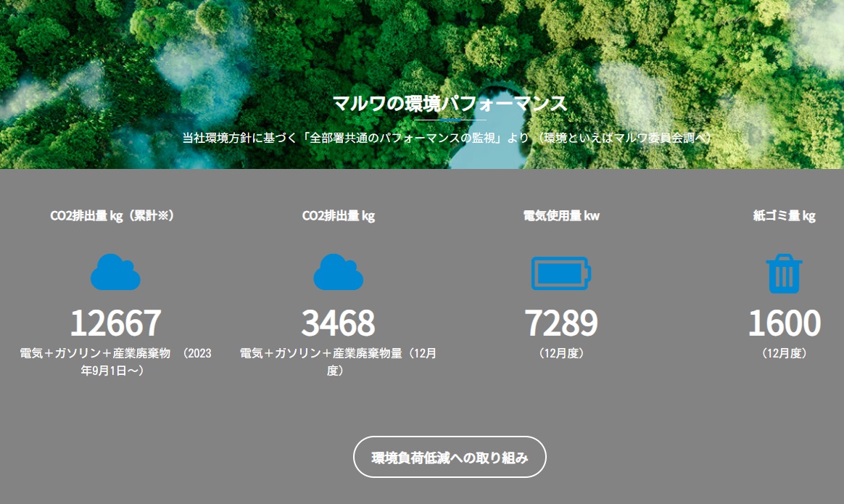This screenshot has height=504, width=844.
Task: Click the 紙ゴミ量 kg label
Action: click(784, 216)
